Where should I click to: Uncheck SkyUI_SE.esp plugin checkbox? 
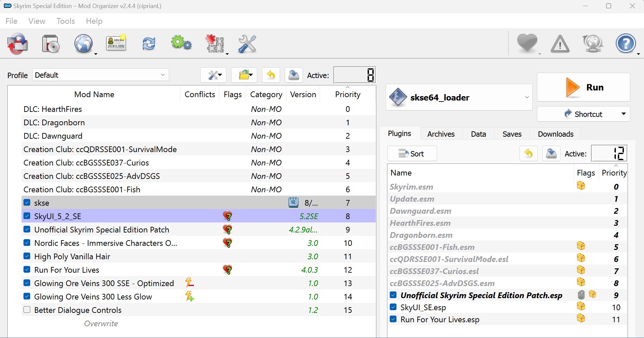tap(393, 307)
